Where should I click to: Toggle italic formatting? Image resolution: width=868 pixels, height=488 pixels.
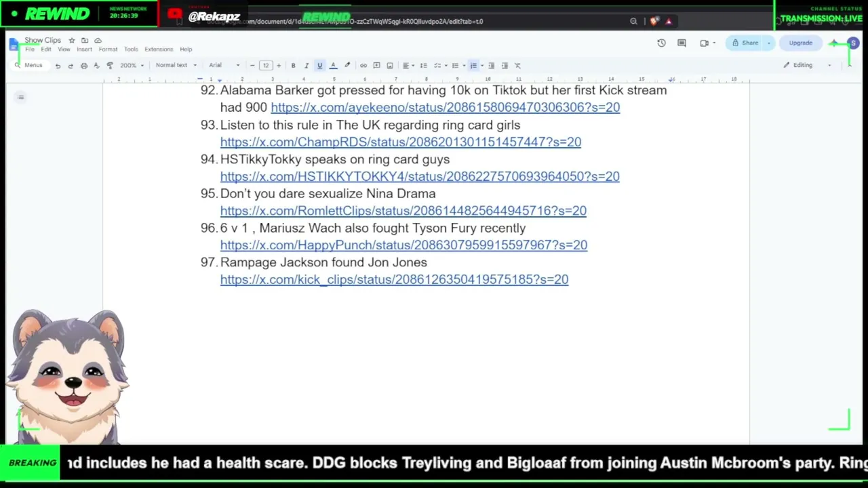point(306,66)
